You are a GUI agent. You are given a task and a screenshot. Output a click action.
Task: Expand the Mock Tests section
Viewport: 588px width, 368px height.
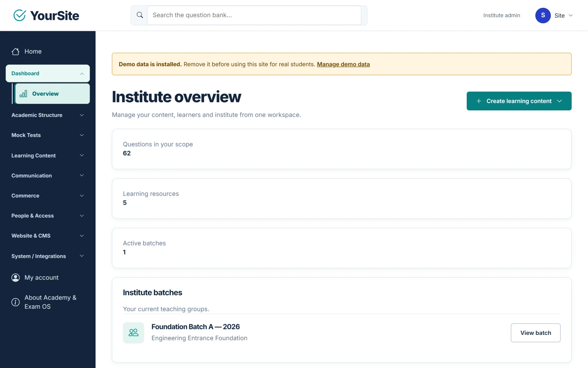click(48, 135)
